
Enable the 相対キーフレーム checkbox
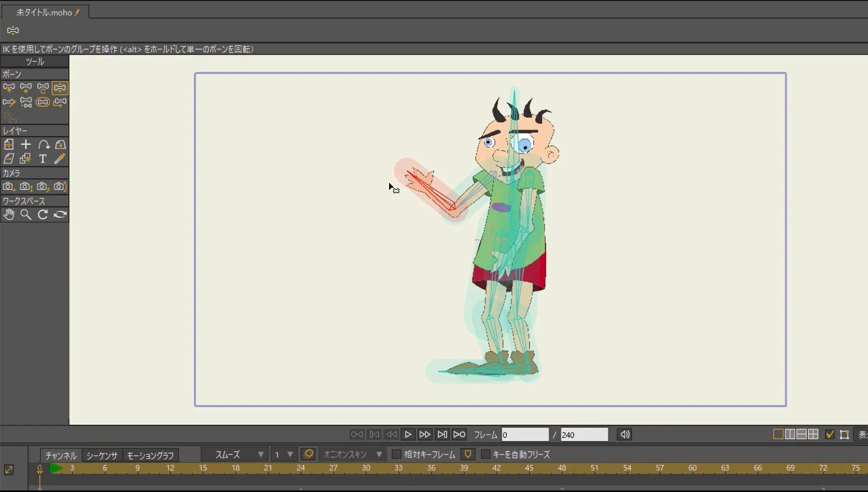[396, 455]
